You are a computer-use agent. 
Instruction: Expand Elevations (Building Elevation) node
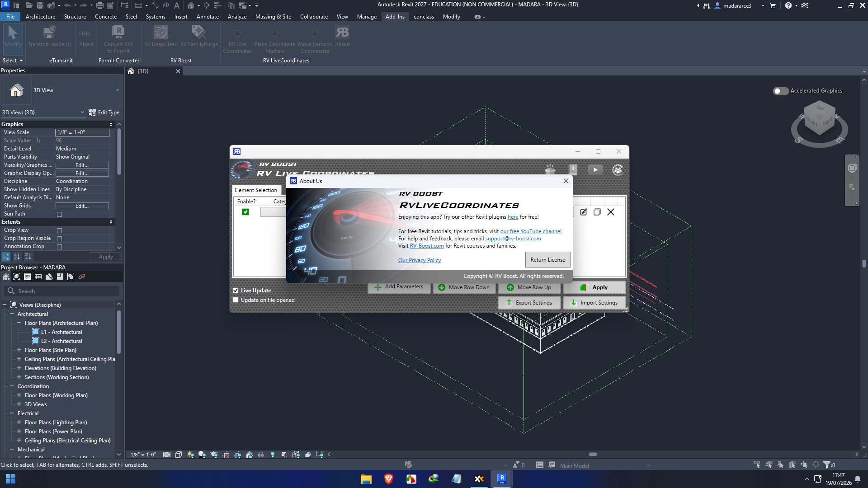[x=19, y=368]
